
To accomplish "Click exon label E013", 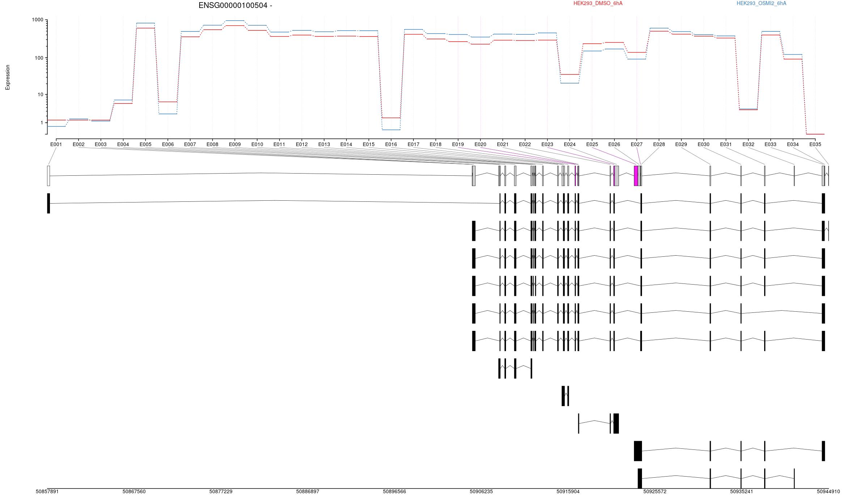I will tap(324, 144).
